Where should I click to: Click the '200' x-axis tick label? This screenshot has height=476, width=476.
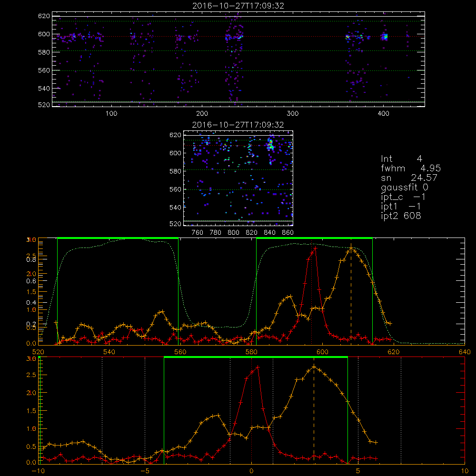point(202,114)
